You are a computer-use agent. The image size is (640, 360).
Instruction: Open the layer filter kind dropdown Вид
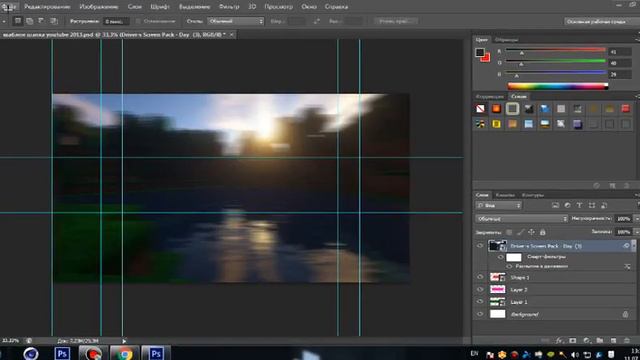click(499, 205)
